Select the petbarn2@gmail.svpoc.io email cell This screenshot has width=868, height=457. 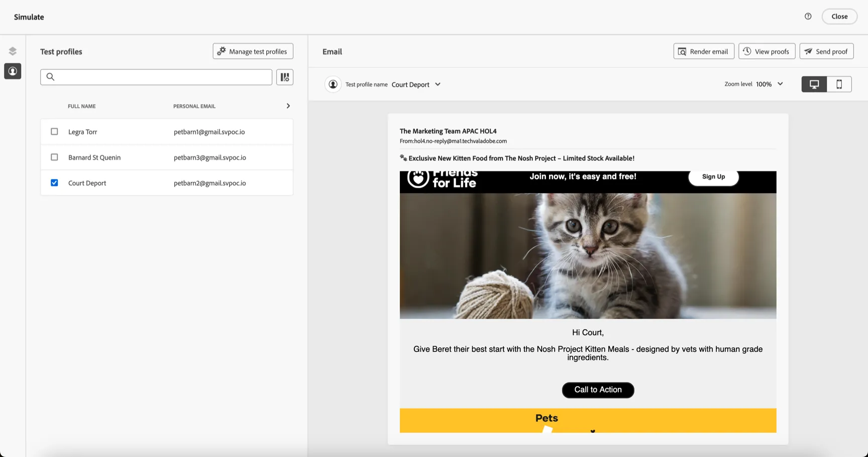[x=210, y=183]
